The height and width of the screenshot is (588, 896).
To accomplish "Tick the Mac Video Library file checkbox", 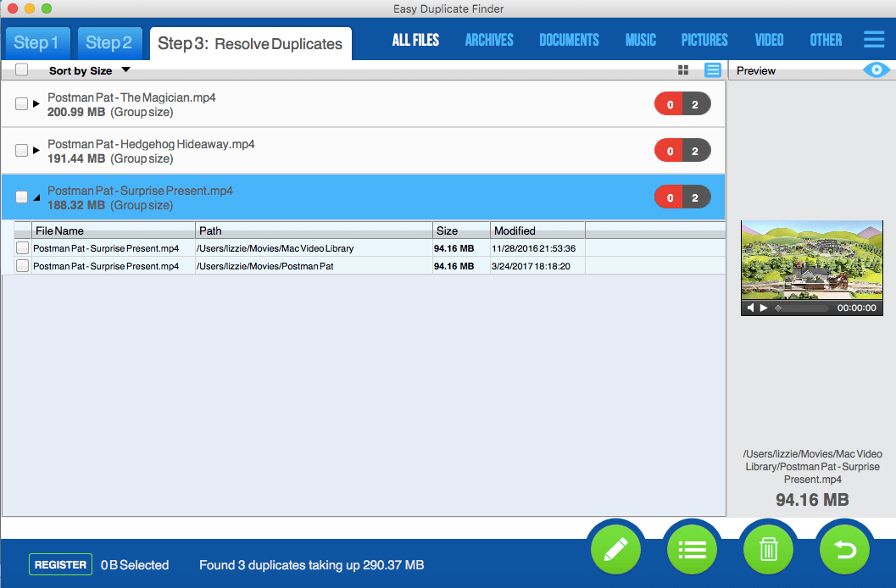I will (23, 248).
